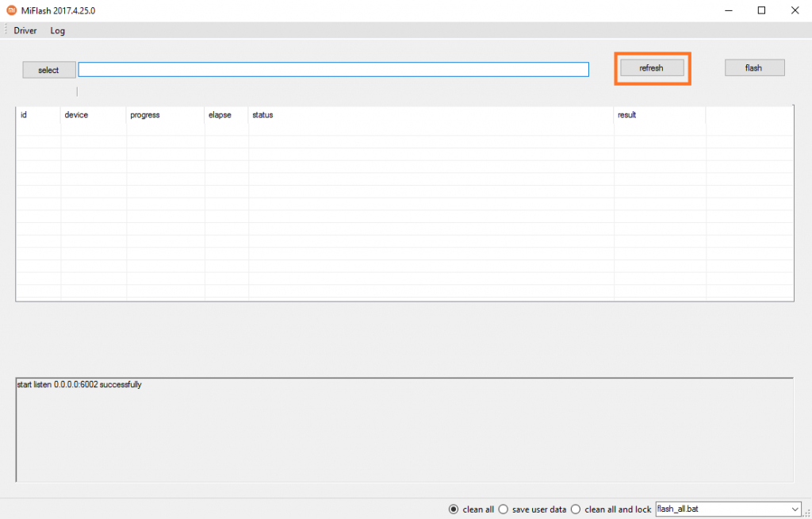Minimize the MiFlash window
The height and width of the screenshot is (519, 812).
[729, 10]
